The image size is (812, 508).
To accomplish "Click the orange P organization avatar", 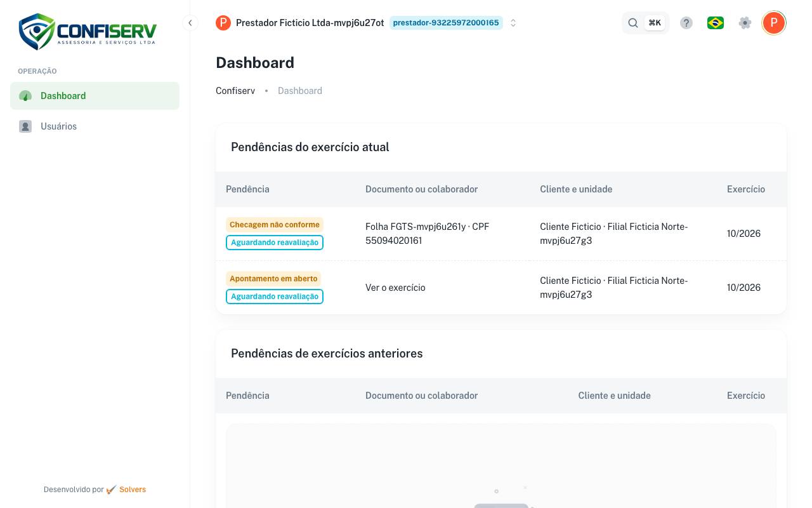I will (223, 23).
